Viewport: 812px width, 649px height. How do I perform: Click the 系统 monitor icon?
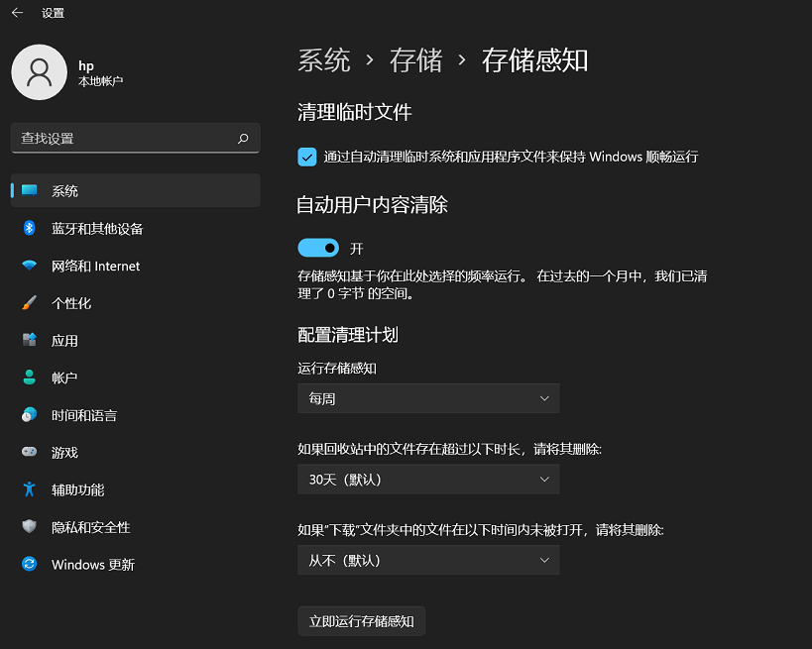[x=30, y=190]
